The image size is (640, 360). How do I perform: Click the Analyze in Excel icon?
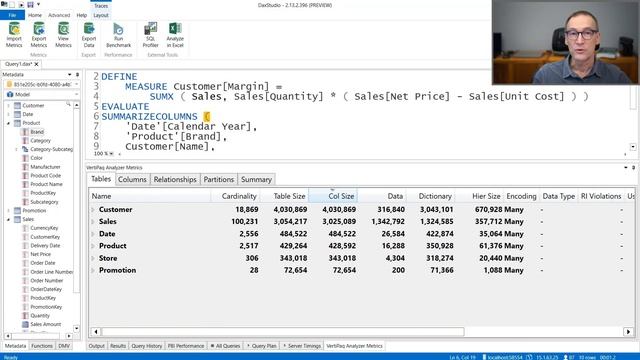pos(175,35)
